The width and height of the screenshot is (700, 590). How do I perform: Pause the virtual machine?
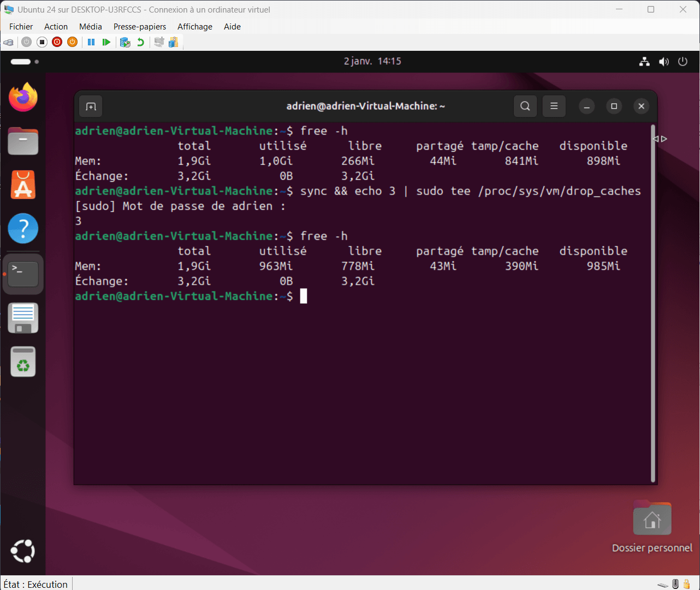(91, 42)
